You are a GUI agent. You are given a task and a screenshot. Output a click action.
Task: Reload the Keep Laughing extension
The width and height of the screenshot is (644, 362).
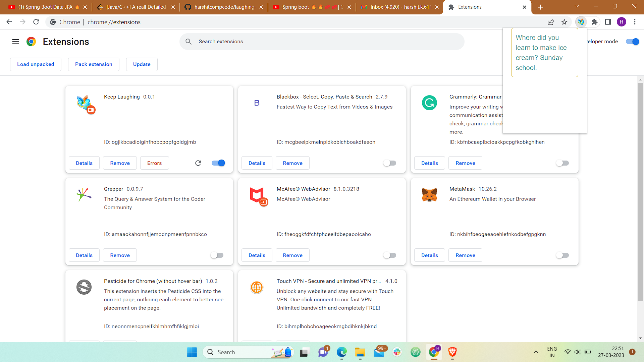coord(198,163)
